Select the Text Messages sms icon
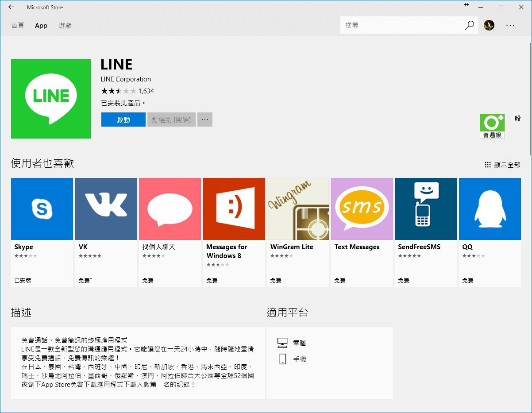 pos(362,209)
